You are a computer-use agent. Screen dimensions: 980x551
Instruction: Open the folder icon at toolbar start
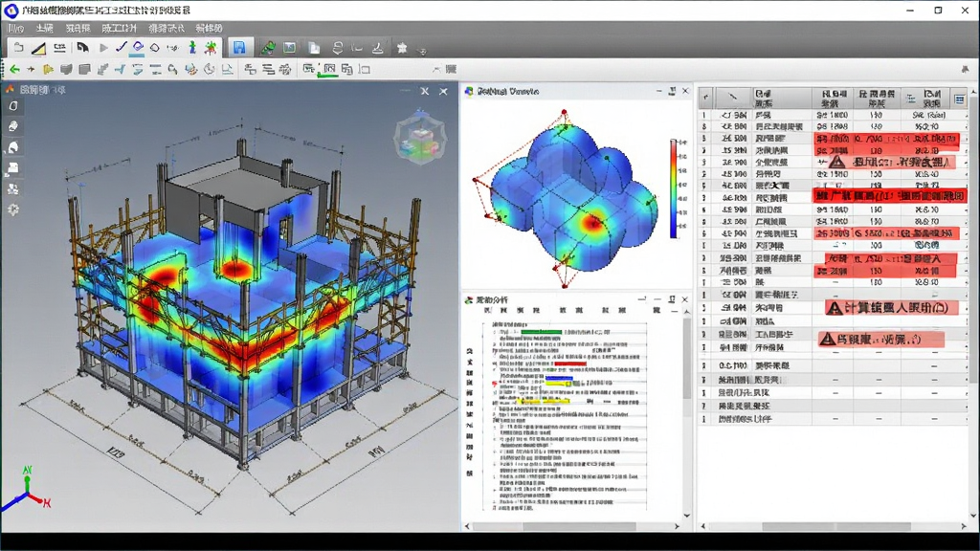click(x=19, y=48)
